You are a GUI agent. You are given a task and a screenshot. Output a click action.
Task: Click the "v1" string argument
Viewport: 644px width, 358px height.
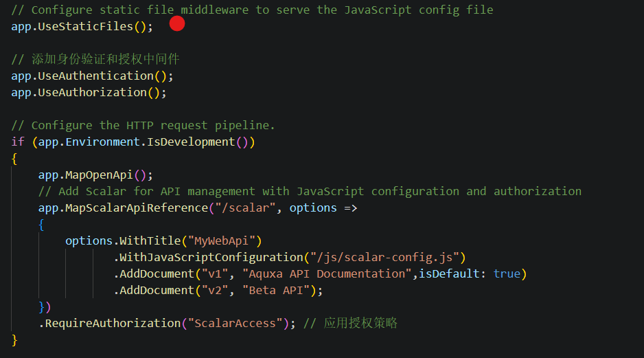click(215, 273)
